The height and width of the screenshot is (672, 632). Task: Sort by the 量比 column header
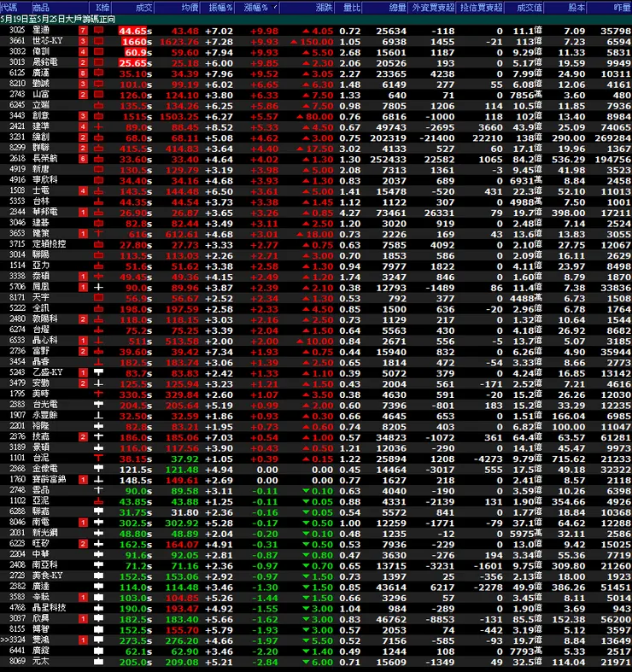pyautogui.click(x=348, y=8)
